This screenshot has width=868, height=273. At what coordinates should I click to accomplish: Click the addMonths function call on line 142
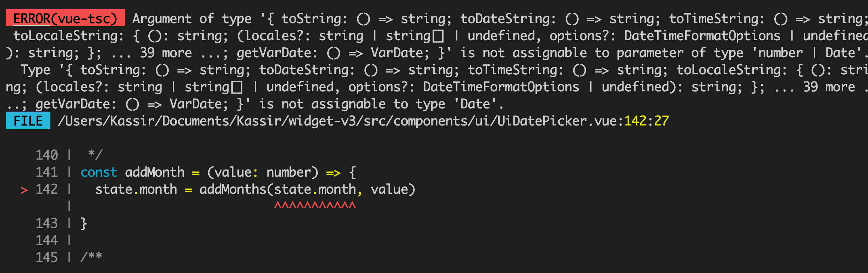pyautogui.click(x=233, y=189)
